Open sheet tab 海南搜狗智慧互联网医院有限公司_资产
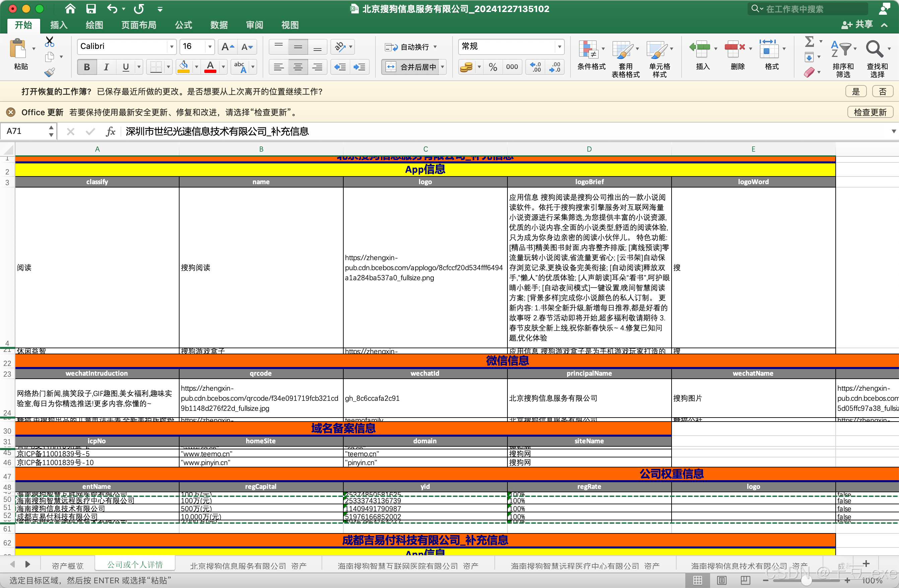 pos(408,566)
